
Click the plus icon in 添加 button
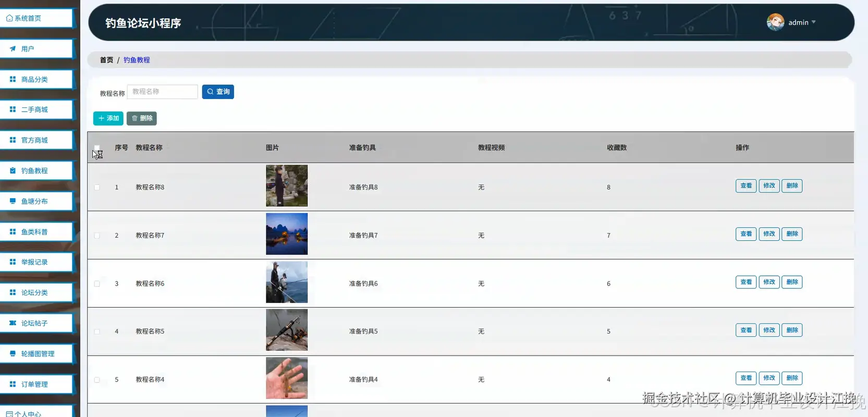pyautogui.click(x=101, y=118)
